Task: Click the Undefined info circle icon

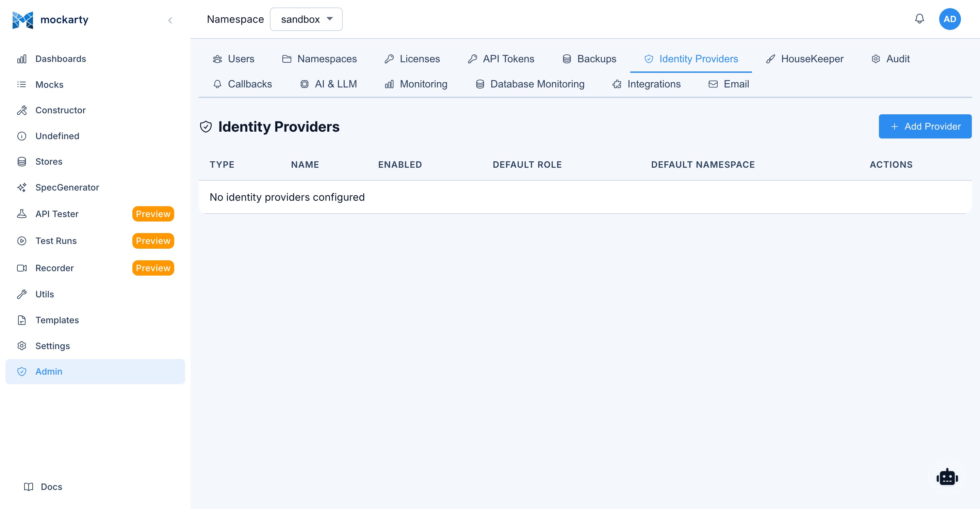Action: coord(22,136)
